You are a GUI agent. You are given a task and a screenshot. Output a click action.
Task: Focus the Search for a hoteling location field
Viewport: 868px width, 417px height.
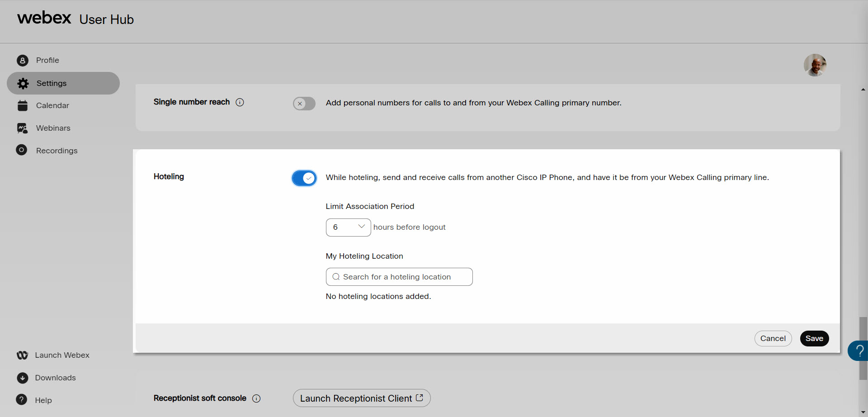click(399, 277)
